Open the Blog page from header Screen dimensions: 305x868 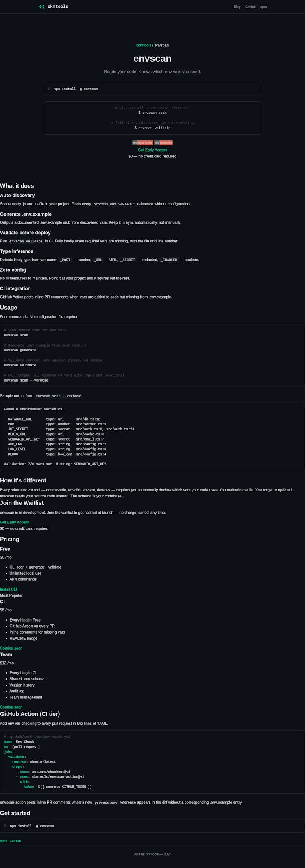pyautogui.click(x=237, y=7)
